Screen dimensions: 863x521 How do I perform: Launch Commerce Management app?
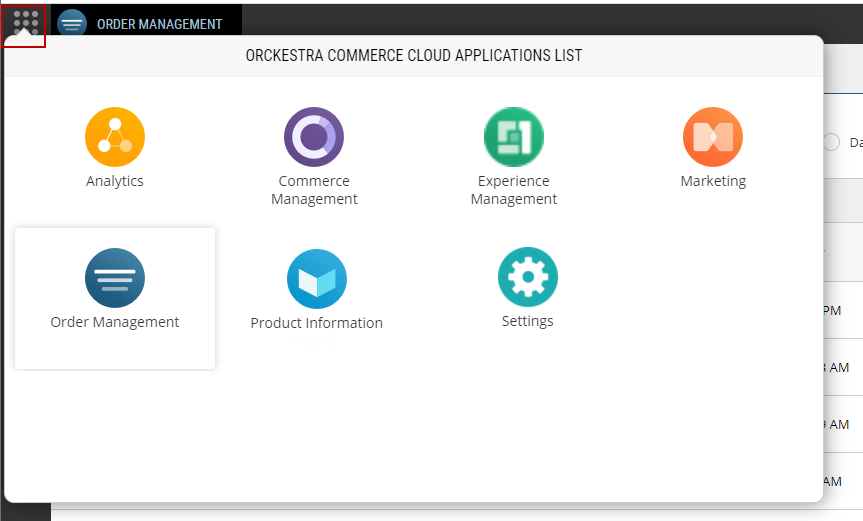coord(314,157)
